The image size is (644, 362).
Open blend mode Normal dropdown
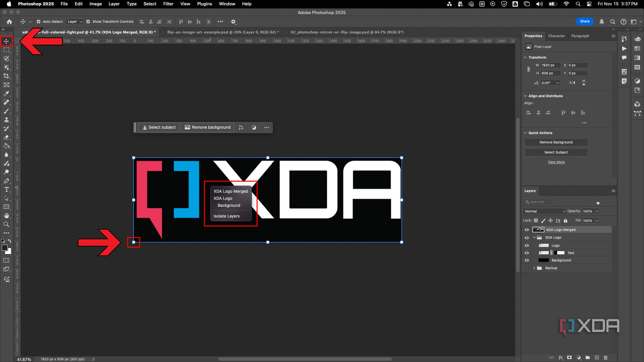click(x=544, y=211)
